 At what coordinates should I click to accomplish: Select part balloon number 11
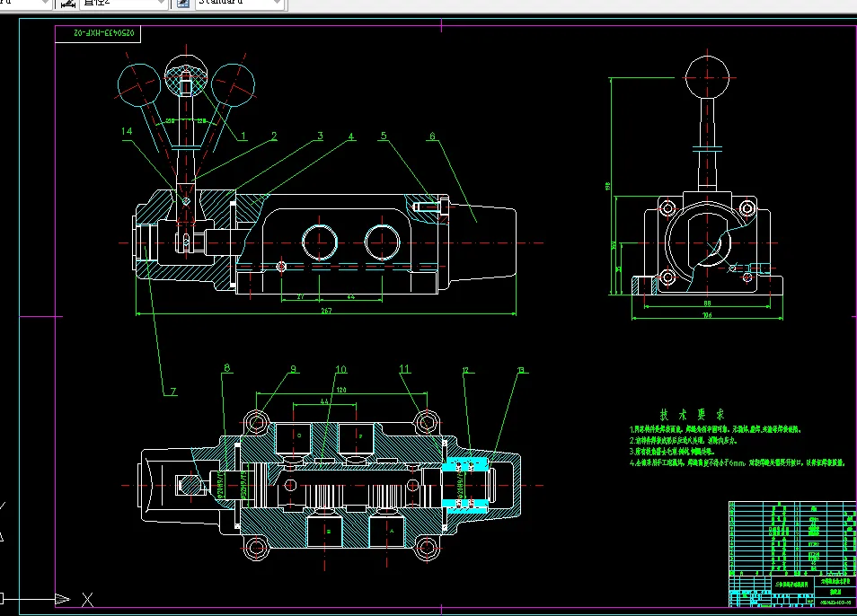pyautogui.click(x=404, y=369)
